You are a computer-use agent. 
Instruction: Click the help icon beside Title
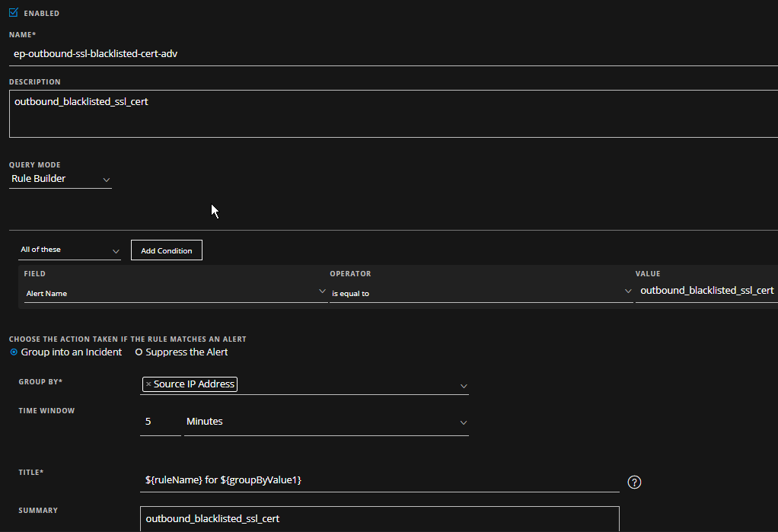pyautogui.click(x=633, y=482)
